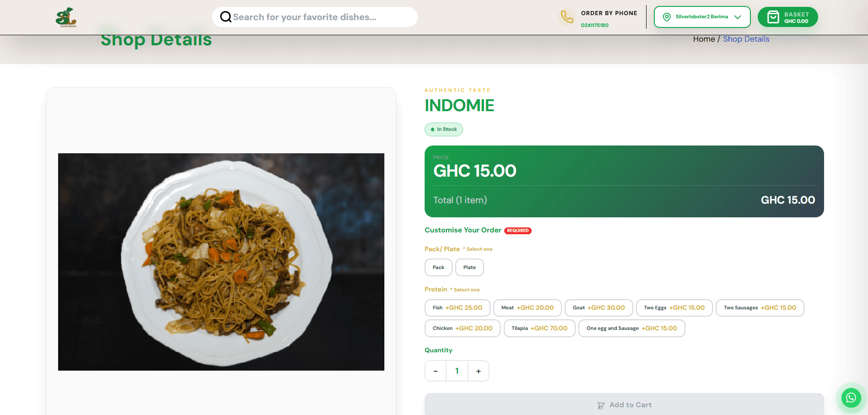Image resolution: width=868 pixels, height=415 pixels.
Task: Open the WhatsApp chat bubble
Action: point(851,398)
